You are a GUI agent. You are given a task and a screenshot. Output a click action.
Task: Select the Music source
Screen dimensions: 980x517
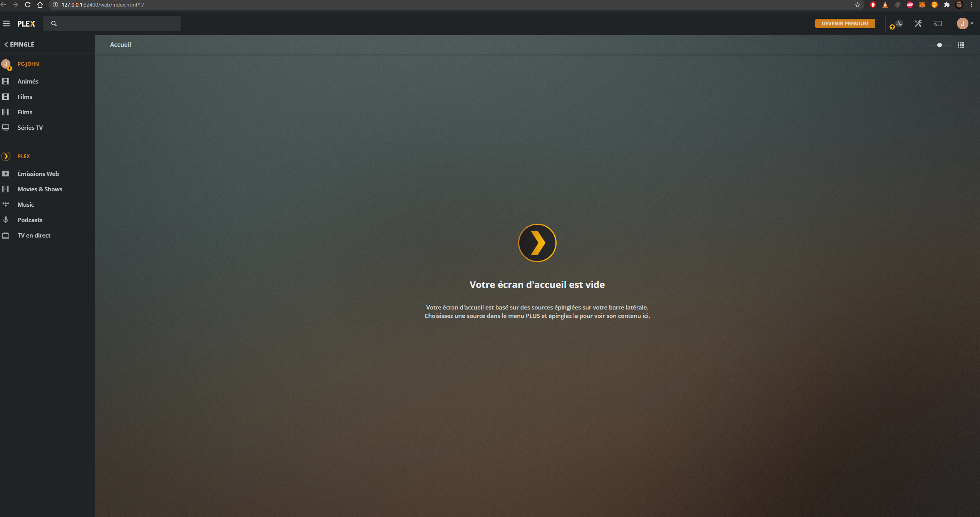click(25, 204)
